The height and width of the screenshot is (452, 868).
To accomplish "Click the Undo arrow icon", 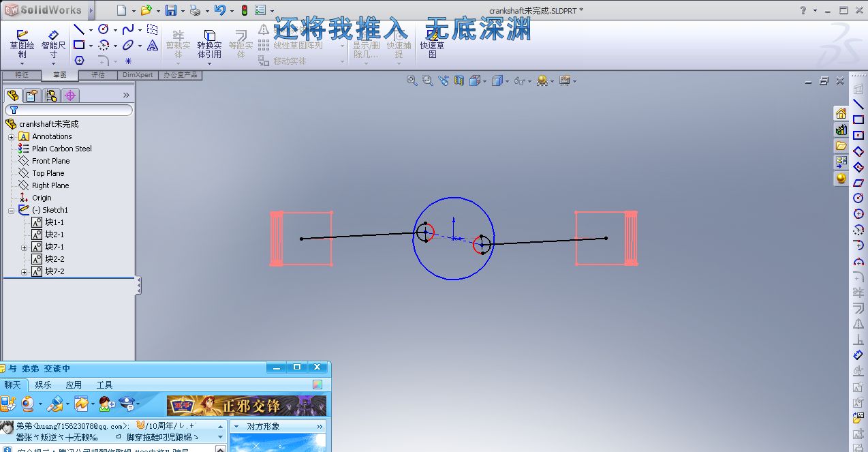I will 219,10.
